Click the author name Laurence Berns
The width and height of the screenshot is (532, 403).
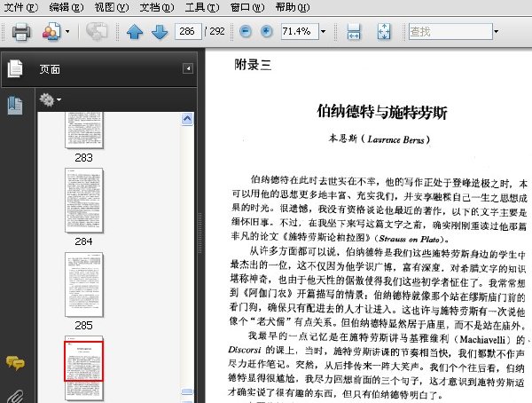click(395, 139)
